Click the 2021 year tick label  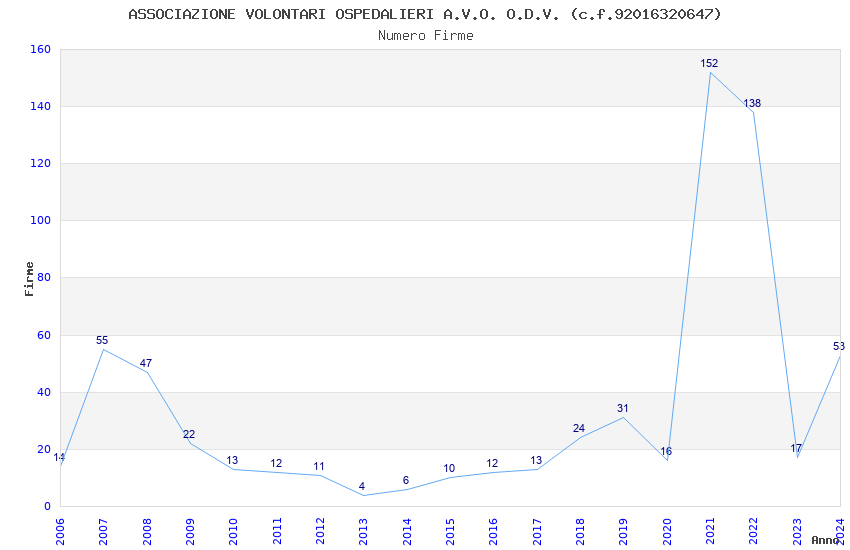[x=710, y=532]
